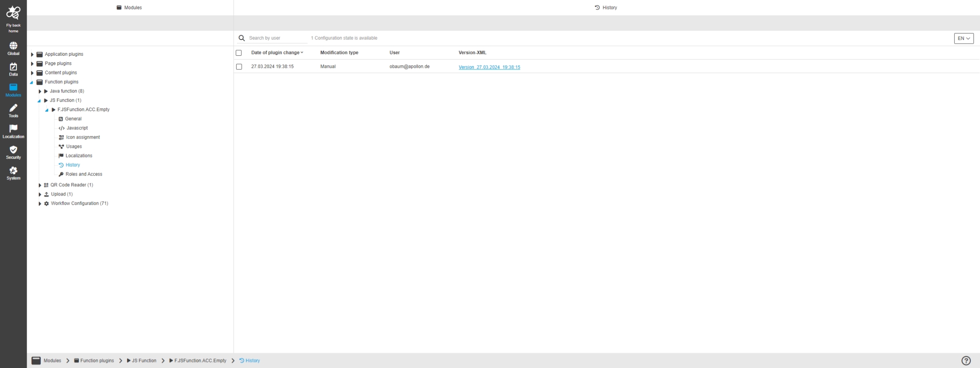This screenshot has width=980, height=368.
Task: Click the Function plugins folder icon
Action: [40, 82]
